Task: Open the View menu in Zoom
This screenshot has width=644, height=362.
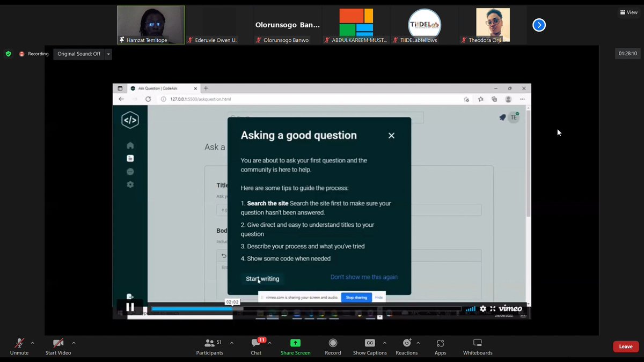Action: click(628, 12)
